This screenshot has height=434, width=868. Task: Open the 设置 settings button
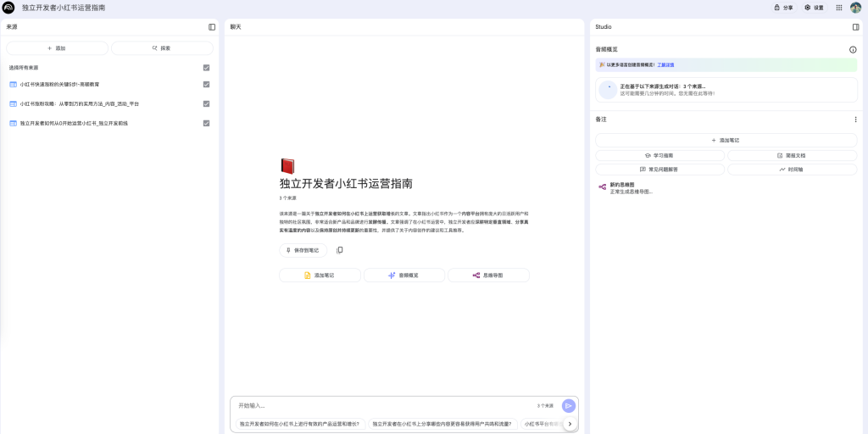pyautogui.click(x=815, y=8)
